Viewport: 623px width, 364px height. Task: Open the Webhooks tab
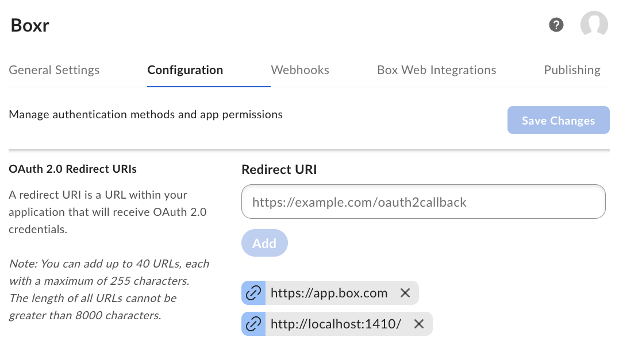click(x=300, y=70)
